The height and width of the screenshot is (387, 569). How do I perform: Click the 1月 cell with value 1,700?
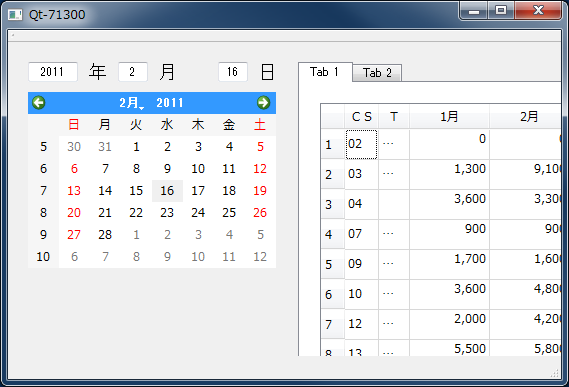pos(450,264)
